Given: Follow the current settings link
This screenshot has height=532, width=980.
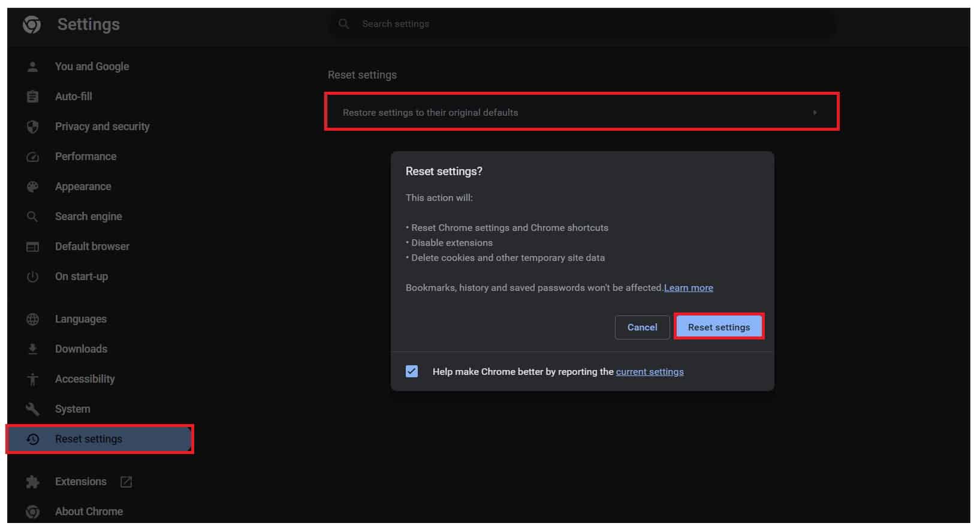Looking at the screenshot, I should tap(649, 372).
